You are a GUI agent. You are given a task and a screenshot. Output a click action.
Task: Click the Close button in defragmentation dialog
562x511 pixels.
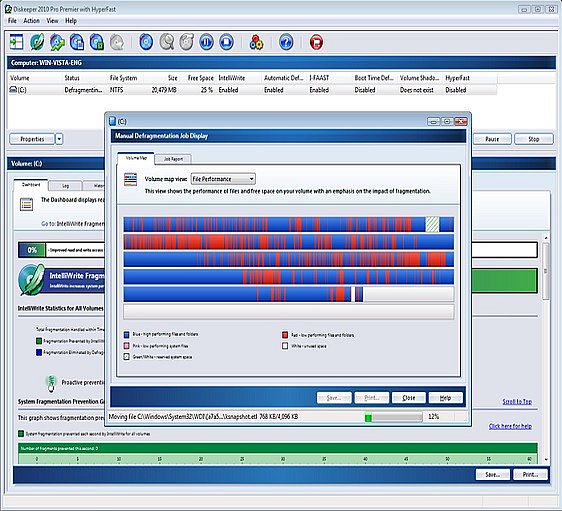[409, 398]
